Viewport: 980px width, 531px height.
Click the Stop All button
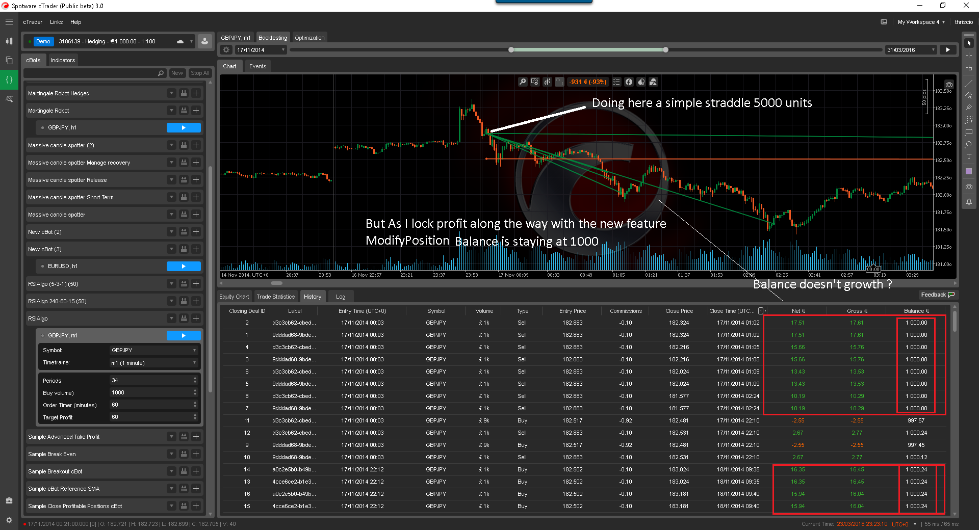click(x=200, y=73)
